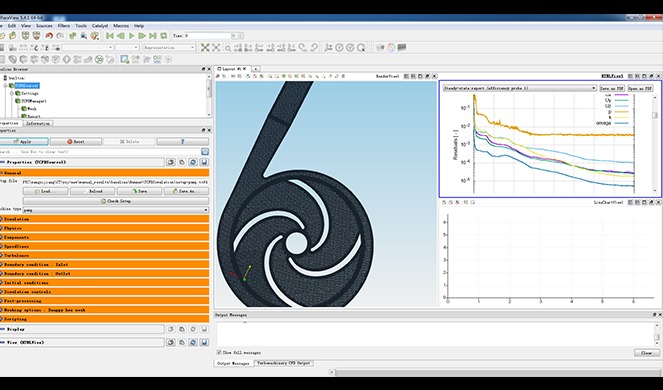This screenshot has width=663, height=390.
Task: Toggle advanced properties gear icon
Action: (205, 152)
